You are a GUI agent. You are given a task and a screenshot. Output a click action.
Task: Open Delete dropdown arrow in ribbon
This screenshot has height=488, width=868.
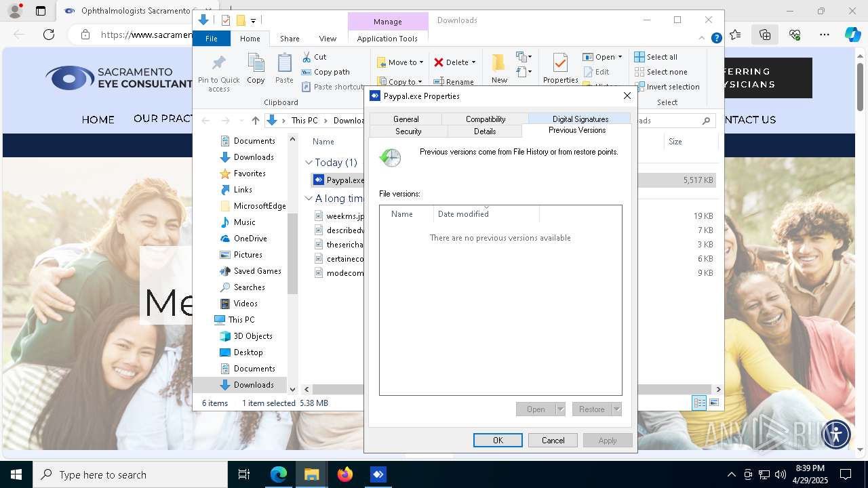(x=473, y=62)
